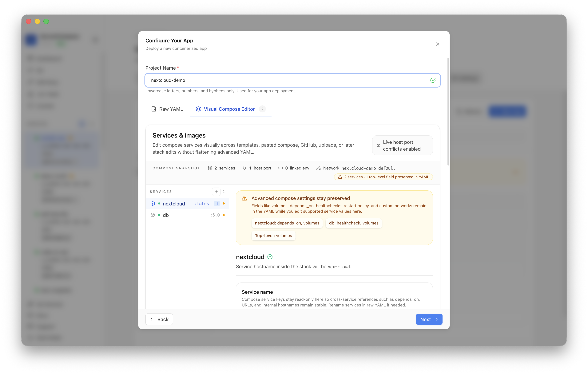Viewport: 588px width, 374px height.
Task: Click the host port plug icon
Action: click(244, 168)
